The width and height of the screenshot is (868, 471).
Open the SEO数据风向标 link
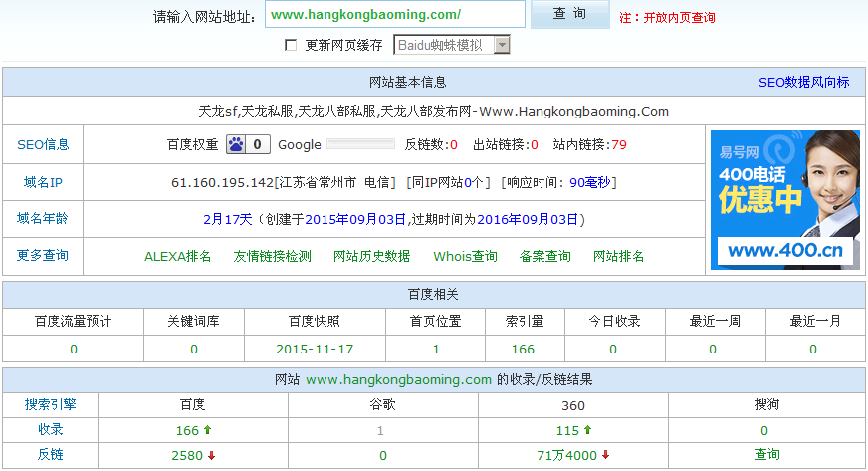tap(803, 83)
